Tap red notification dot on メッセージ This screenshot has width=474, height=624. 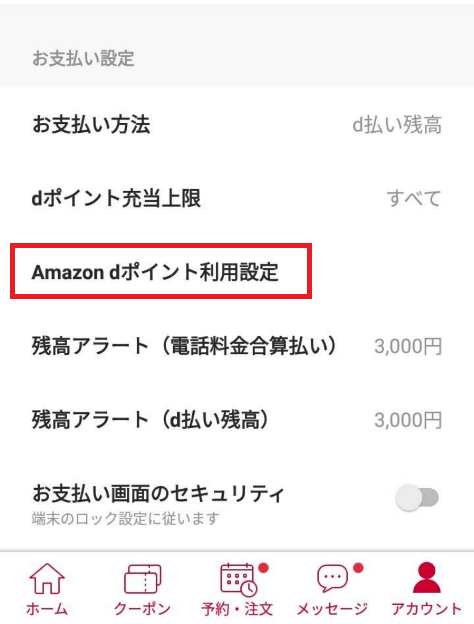[358, 568]
